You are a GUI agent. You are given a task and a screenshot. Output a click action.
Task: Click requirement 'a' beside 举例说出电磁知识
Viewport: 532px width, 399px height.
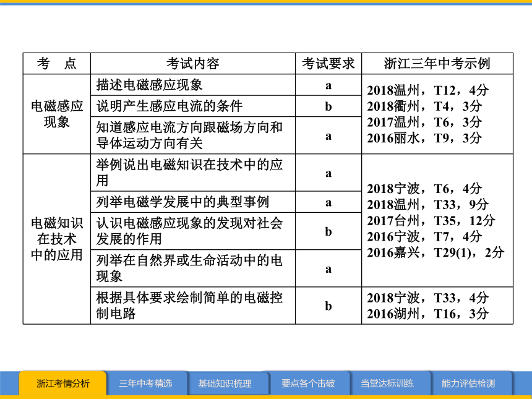[328, 174]
